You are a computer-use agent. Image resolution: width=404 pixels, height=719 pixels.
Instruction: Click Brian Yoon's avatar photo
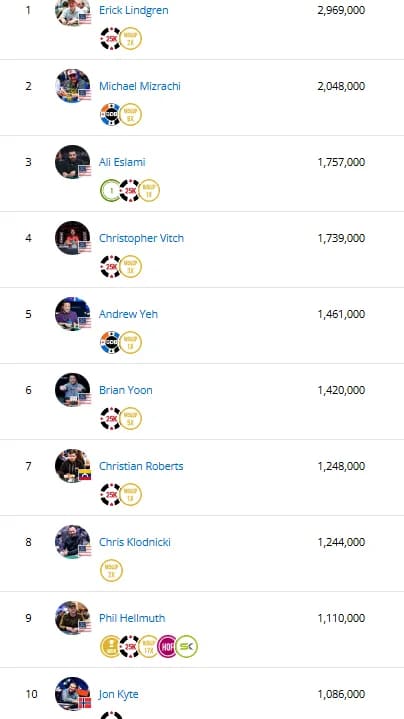click(72, 390)
